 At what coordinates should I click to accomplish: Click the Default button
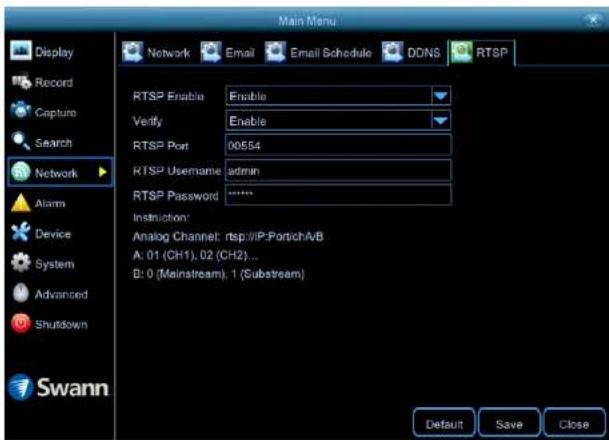444,424
